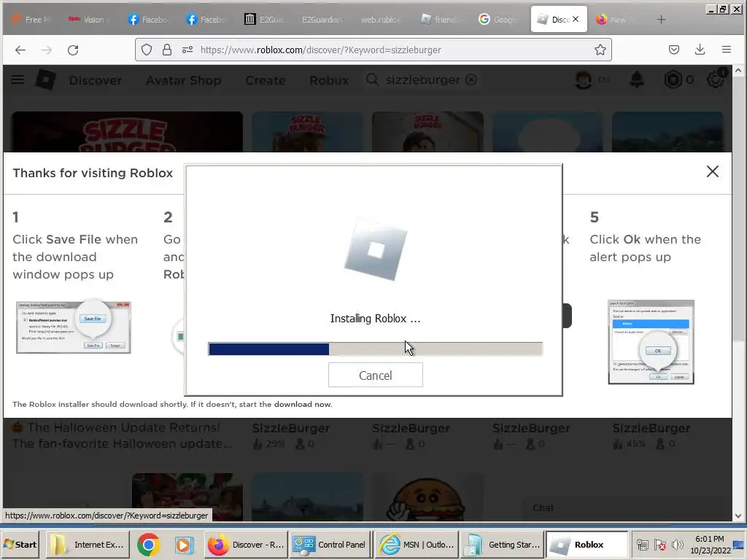747x560 pixels.
Task: Open site permissions icon in the address bar
Action: tap(187, 50)
